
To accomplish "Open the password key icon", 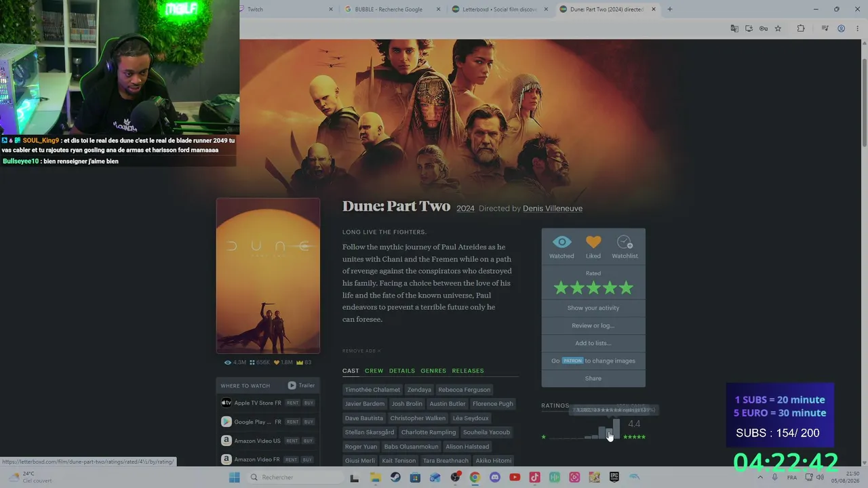I will pyautogui.click(x=764, y=28).
